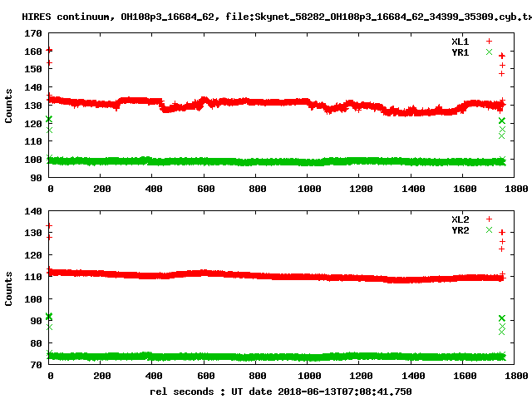Viewport: 532px width, 399px height.
Task: Click the 150 tick label on XL1/YR1 plot
Action: click(x=33, y=69)
